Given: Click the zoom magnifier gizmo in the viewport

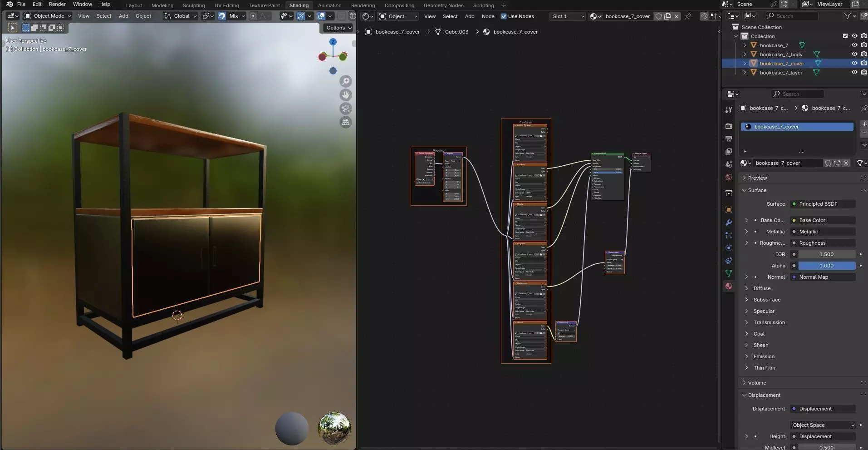Looking at the screenshot, I should coord(346,81).
